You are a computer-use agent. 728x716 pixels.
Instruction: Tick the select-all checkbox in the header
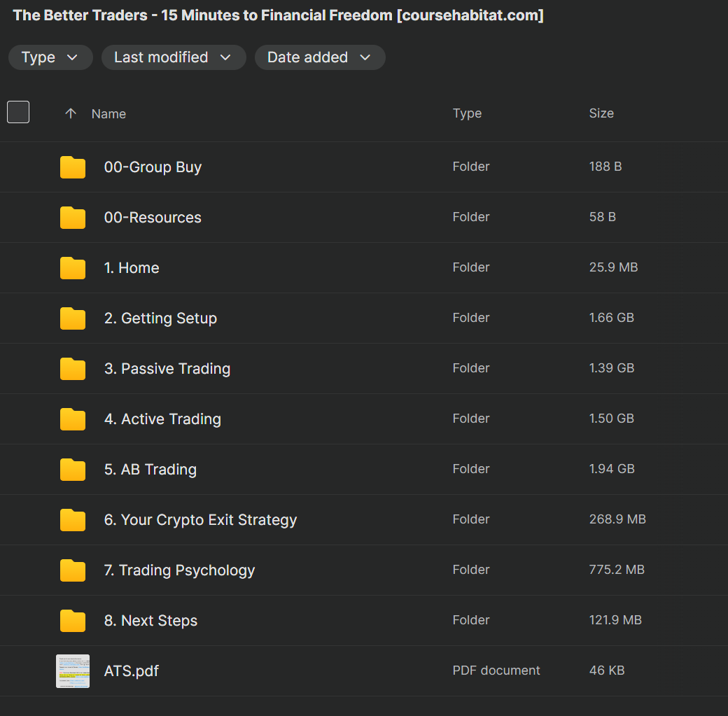[18, 112]
